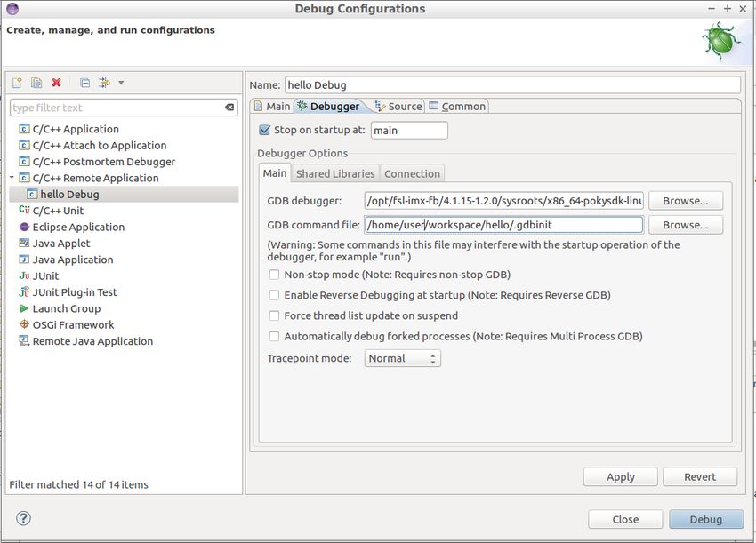This screenshot has height=543, width=756.
Task: Click the GDB debugger path field
Action: 503,201
